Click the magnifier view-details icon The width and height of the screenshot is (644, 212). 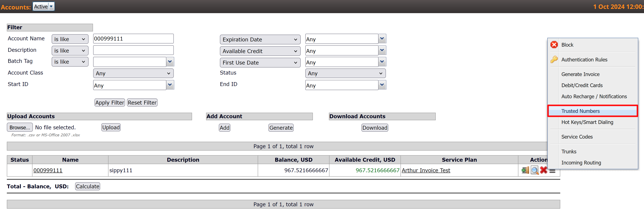tap(534, 170)
